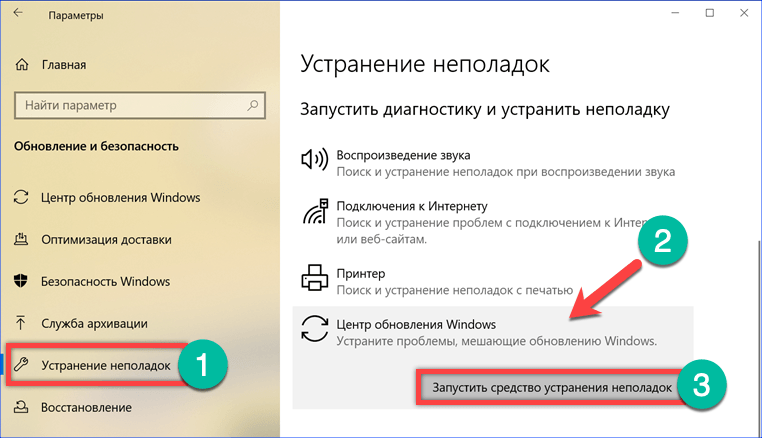Click the Найти параметр search field
762x438 pixels.
click(139, 105)
